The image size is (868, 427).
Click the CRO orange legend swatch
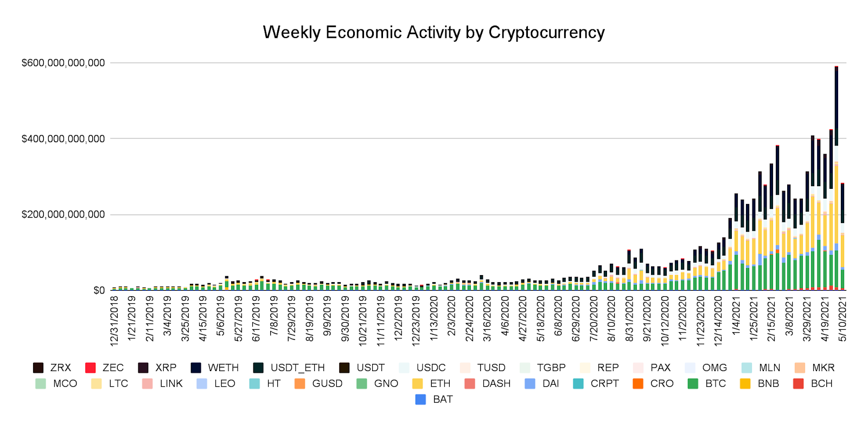click(638, 384)
